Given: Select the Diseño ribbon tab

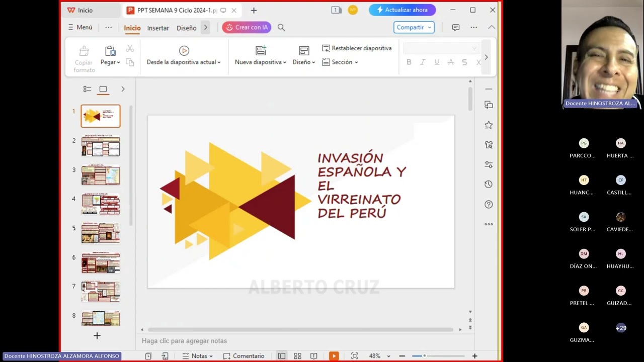Looking at the screenshot, I should click(x=187, y=28).
